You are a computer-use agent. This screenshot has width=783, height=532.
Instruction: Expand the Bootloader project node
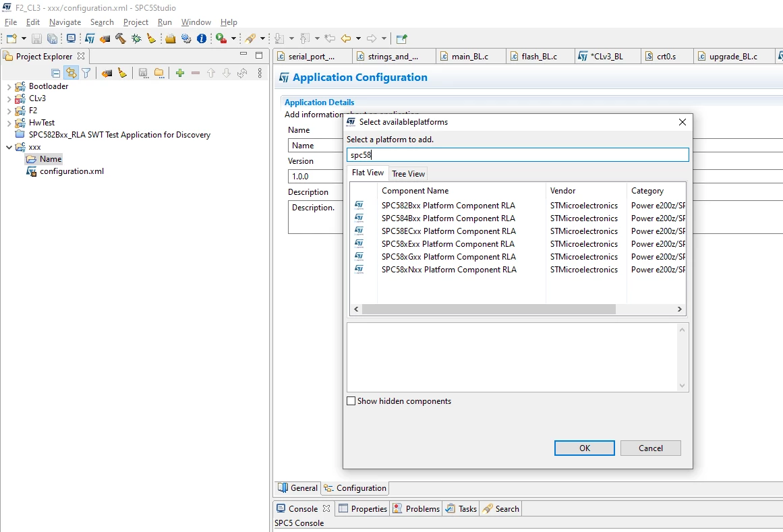click(9, 86)
